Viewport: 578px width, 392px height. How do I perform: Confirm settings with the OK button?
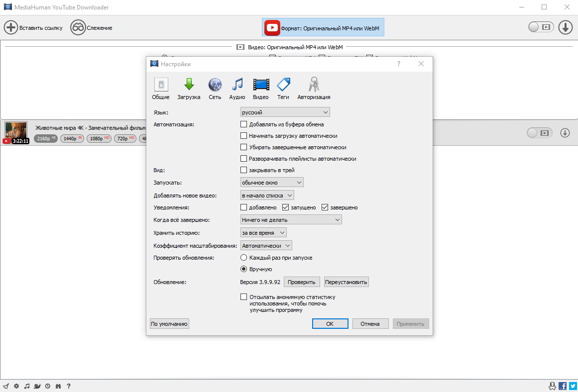[x=330, y=324]
